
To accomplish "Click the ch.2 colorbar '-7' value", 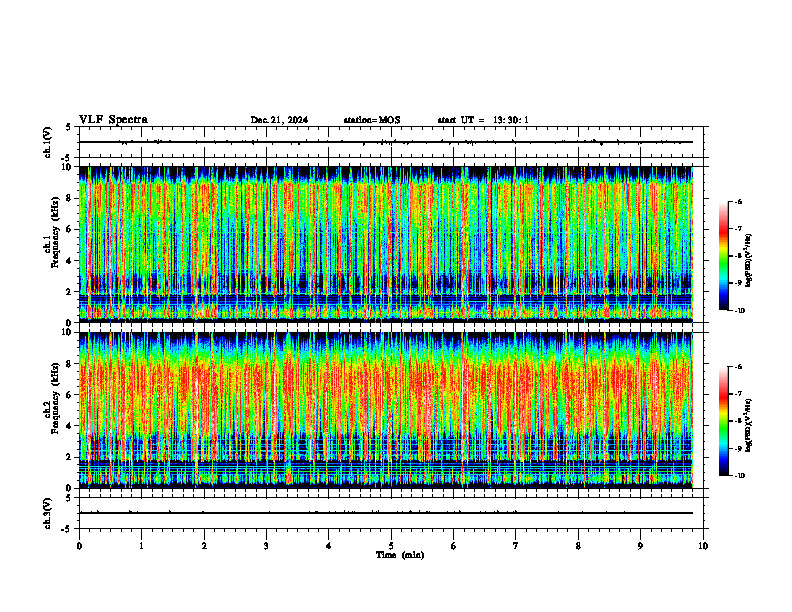I will tap(738, 394).
